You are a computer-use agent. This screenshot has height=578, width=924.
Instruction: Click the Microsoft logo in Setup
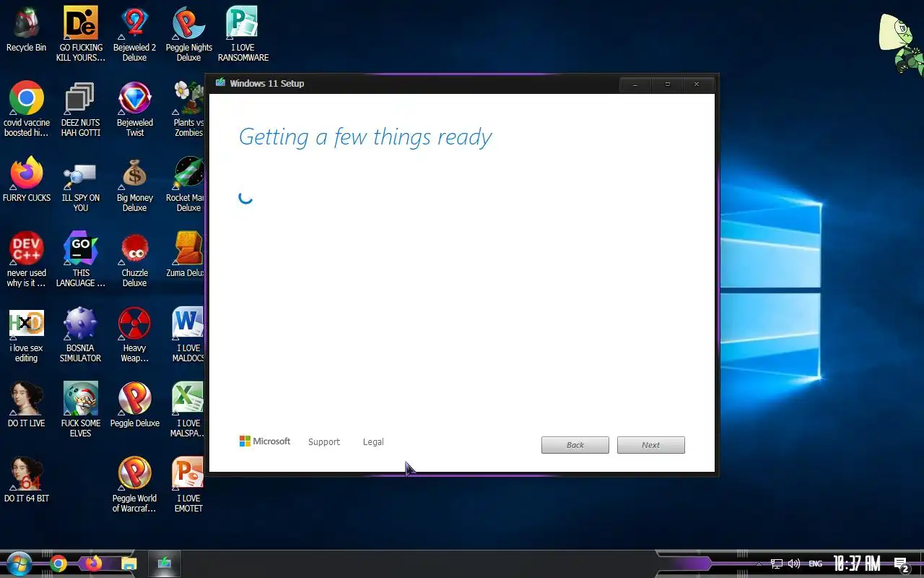click(265, 441)
